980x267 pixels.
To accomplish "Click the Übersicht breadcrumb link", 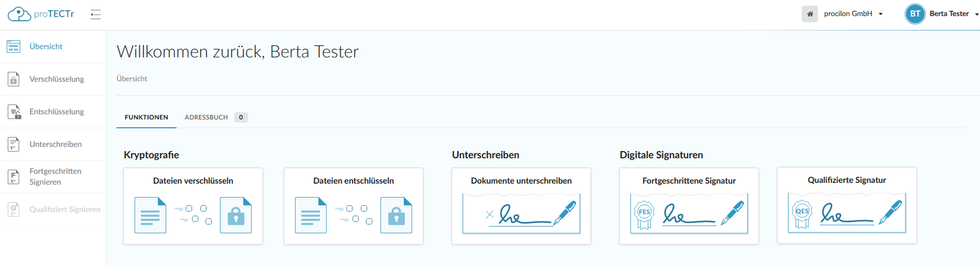I will coord(132,79).
